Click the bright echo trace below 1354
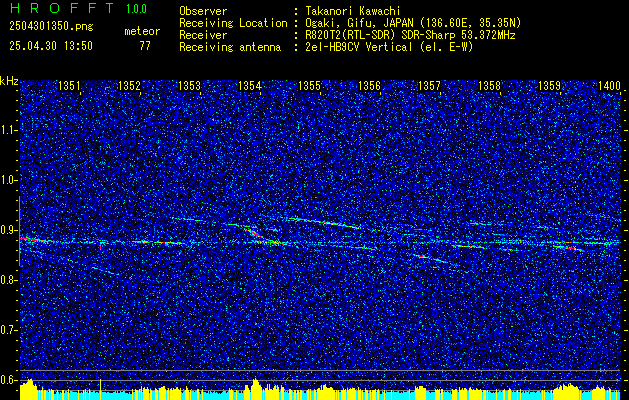 click(x=263, y=237)
